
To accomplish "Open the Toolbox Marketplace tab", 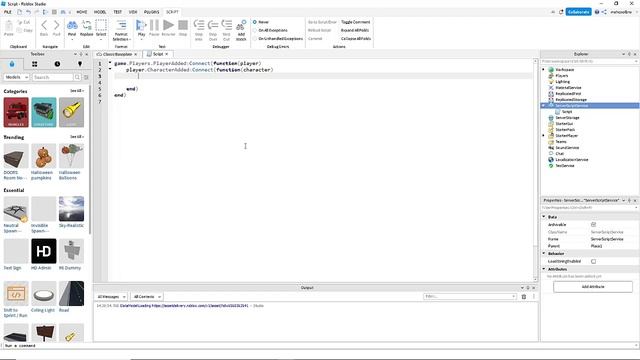I will 12,64.
